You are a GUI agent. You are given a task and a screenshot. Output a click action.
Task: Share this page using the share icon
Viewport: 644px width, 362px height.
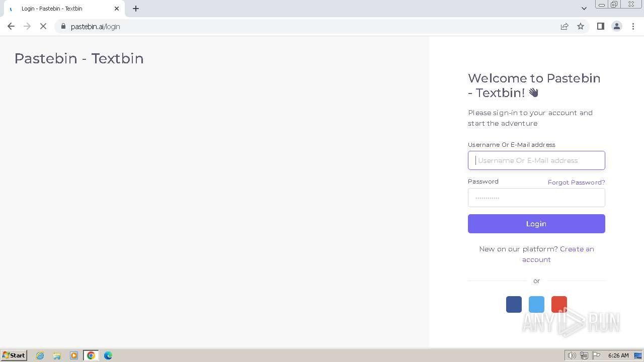click(x=565, y=26)
